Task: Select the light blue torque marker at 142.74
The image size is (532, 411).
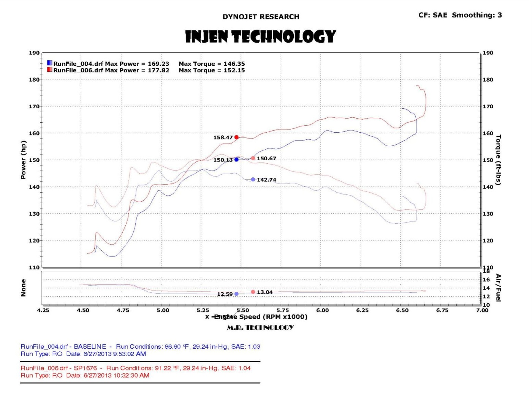Action: coord(253,179)
